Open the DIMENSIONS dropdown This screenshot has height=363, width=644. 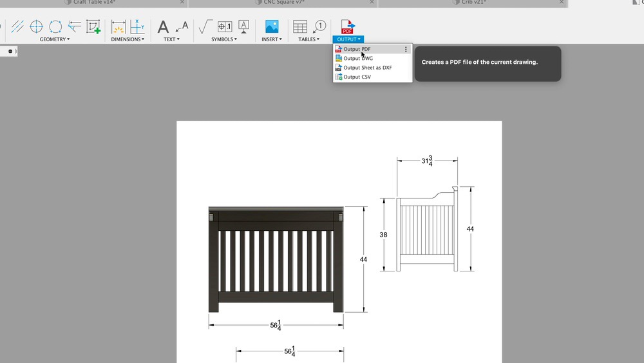(x=128, y=39)
